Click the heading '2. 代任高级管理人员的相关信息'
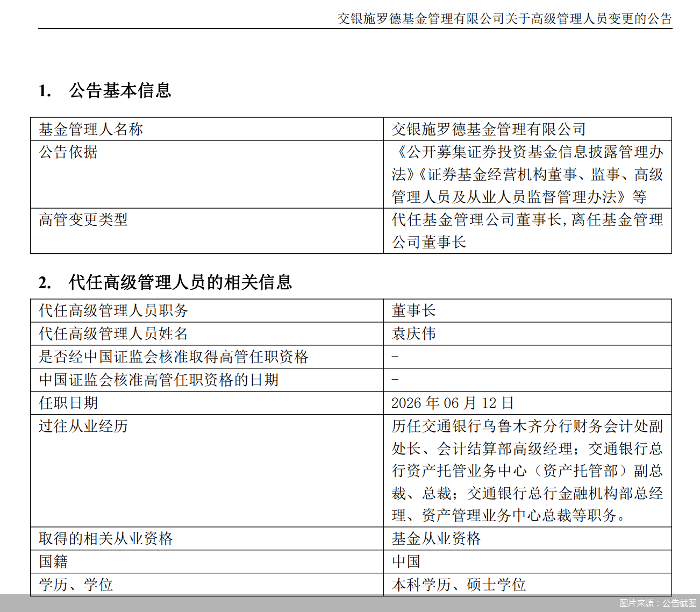Screen dimensions: 700x612 point(165,282)
